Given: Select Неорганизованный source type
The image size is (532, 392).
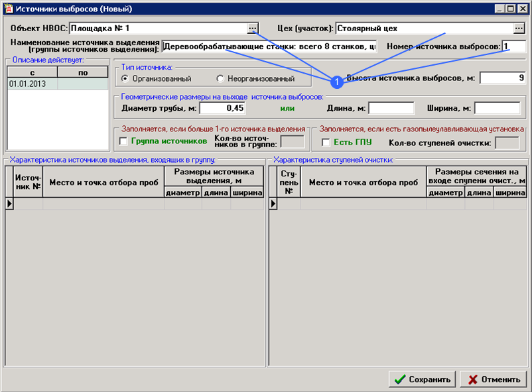Looking at the screenshot, I should click(x=220, y=79).
